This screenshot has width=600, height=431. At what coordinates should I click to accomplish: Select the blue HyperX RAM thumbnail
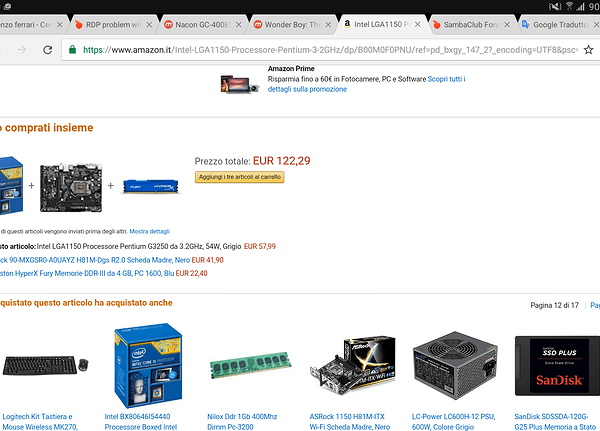(x=150, y=186)
